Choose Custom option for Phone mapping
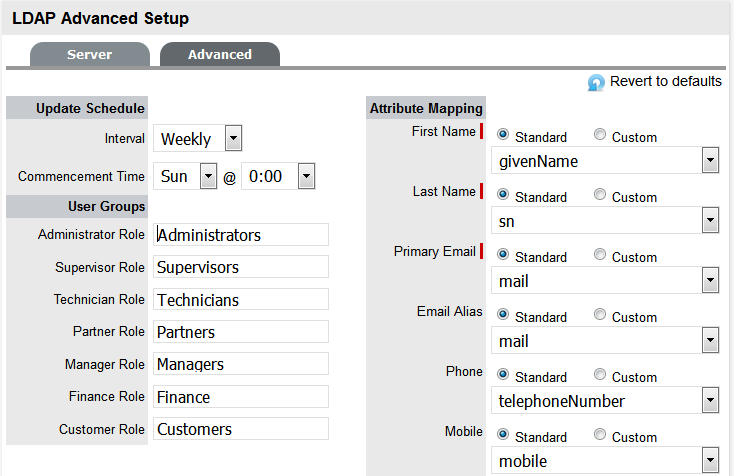This screenshot has height=476, width=734. coord(600,376)
